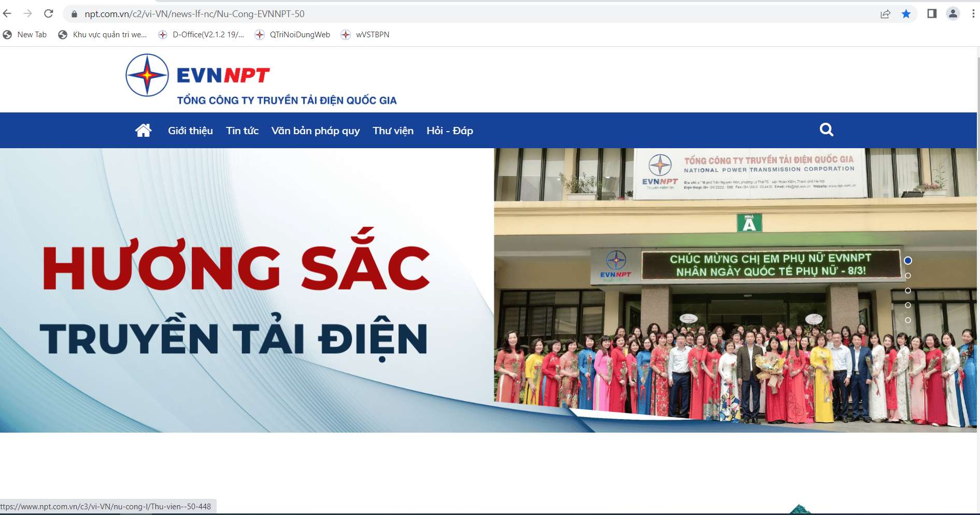Open the D-Office(V2.1.2 19/... bookmark
The width and height of the screenshot is (980, 515).
[201, 35]
